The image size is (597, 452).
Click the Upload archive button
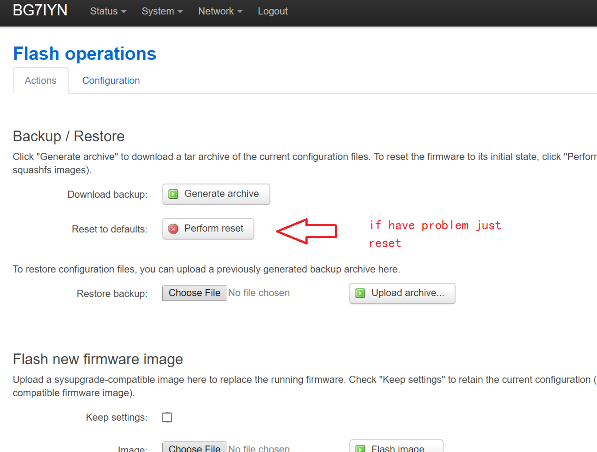pyautogui.click(x=402, y=293)
